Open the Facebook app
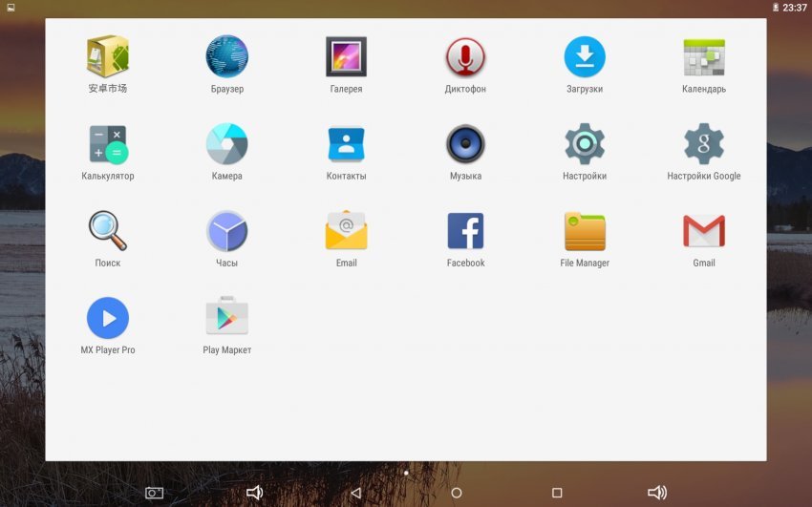 pyautogui.click(x=465, y=231)
